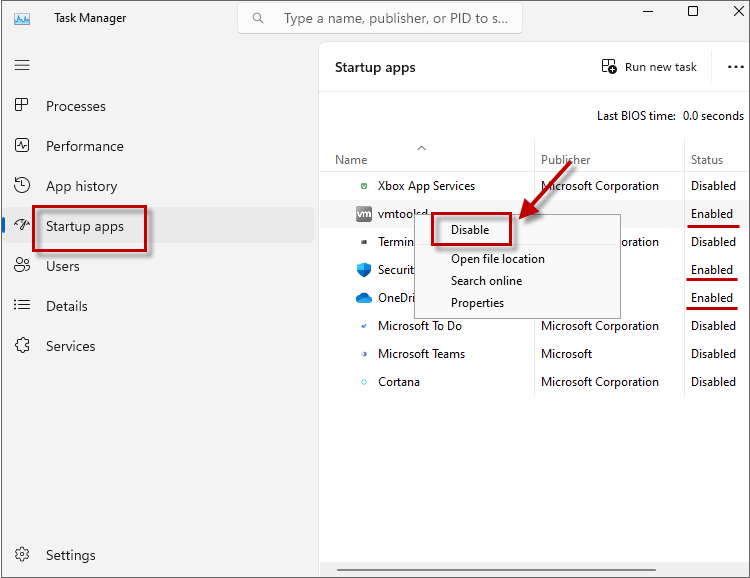The image size is (750, 578).
Task: Click the Task Manager app icon
Action: point(22,19)
